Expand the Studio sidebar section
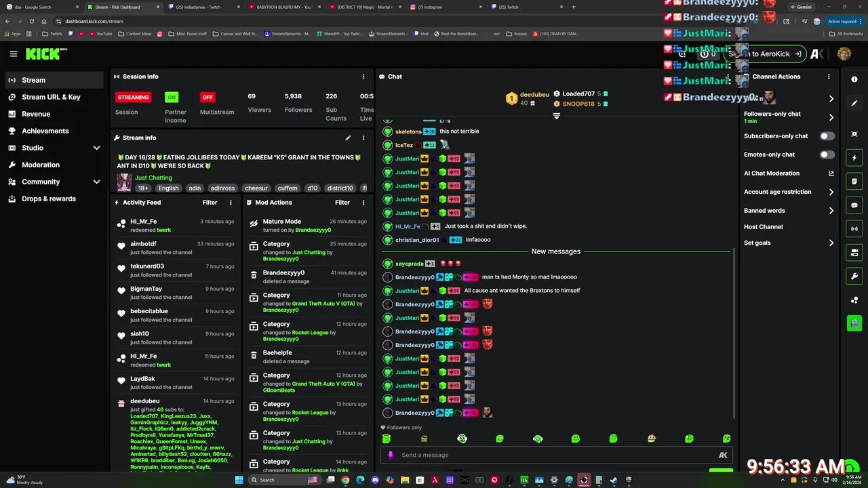 (96, 148)
